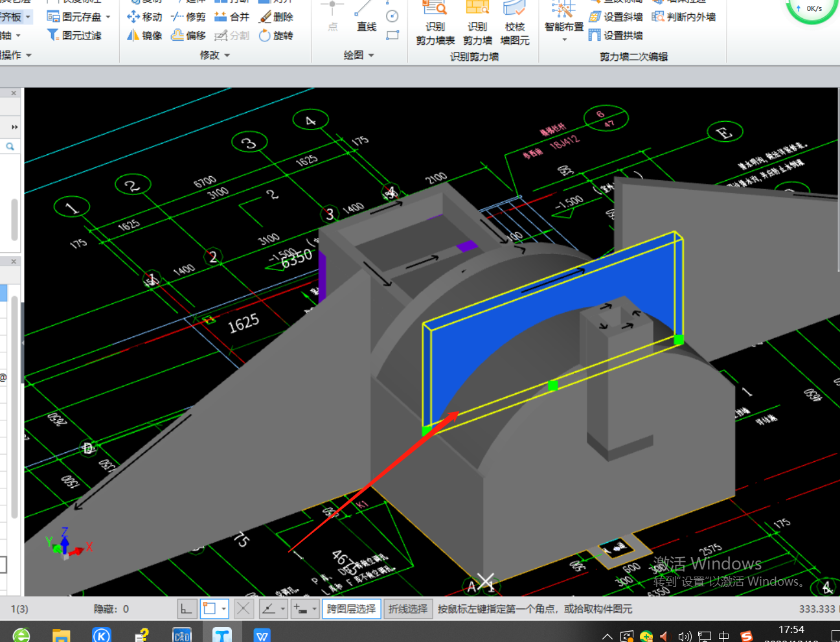Select the 点 (Point) draw tool
840x642 pixels.
(x=332, y=16)
